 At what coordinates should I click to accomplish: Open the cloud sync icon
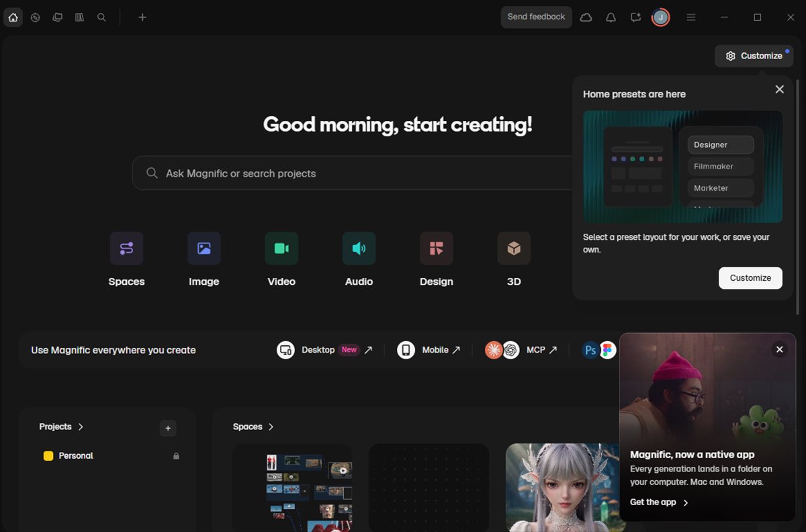(586, 17)
